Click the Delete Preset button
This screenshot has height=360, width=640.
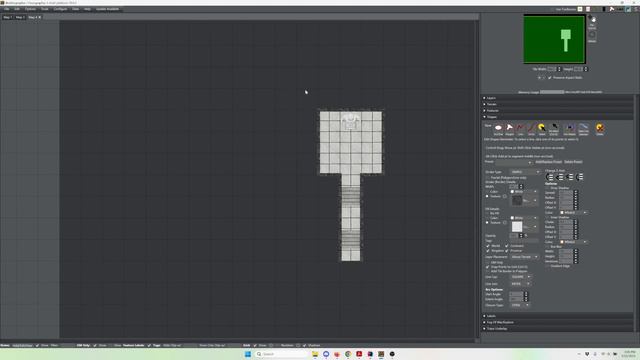(x=573, y=162)
